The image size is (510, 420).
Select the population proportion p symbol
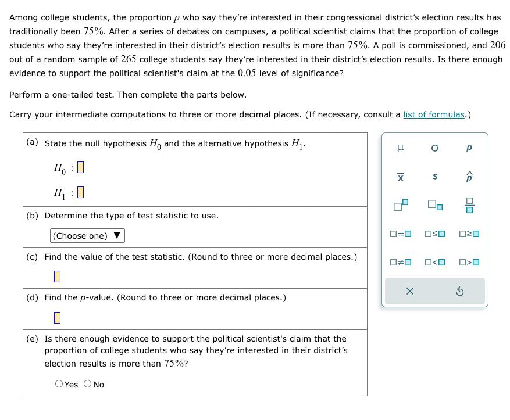pos(469,148)
